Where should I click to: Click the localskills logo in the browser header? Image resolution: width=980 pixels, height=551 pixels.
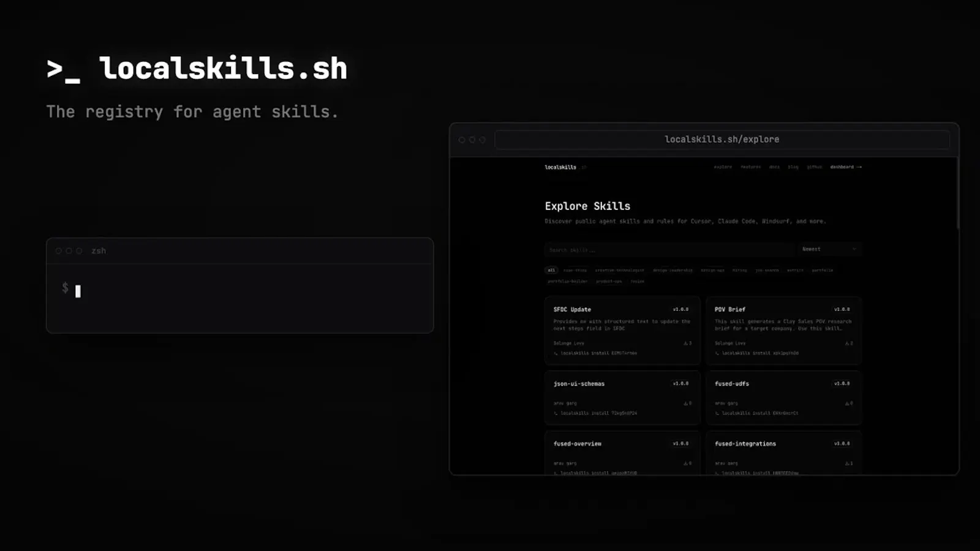(x=560, y=167)
